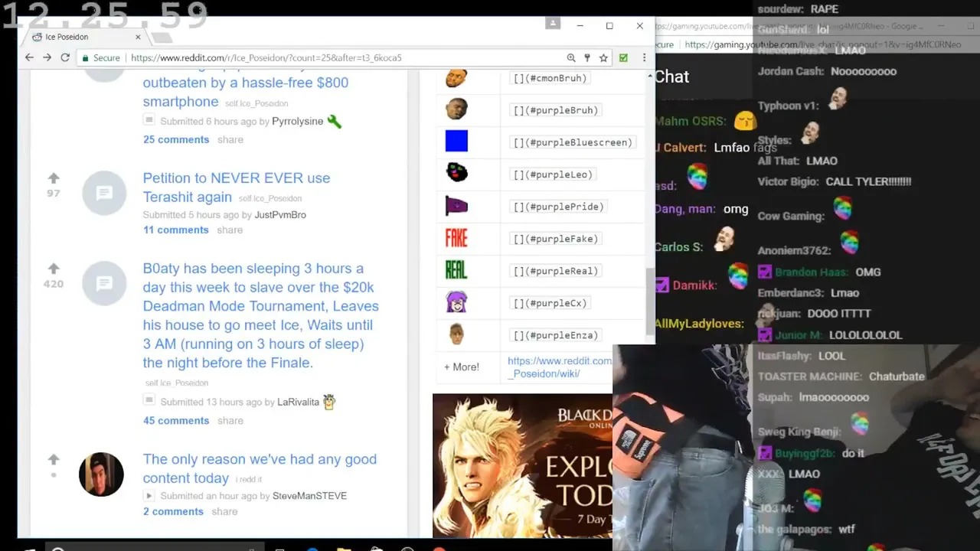The height and width of the screenshot is (551, 980).
Task: Expand the video preview of SteveManSTEVE's post
Action: pyautogui.click(x=149, y=495)
